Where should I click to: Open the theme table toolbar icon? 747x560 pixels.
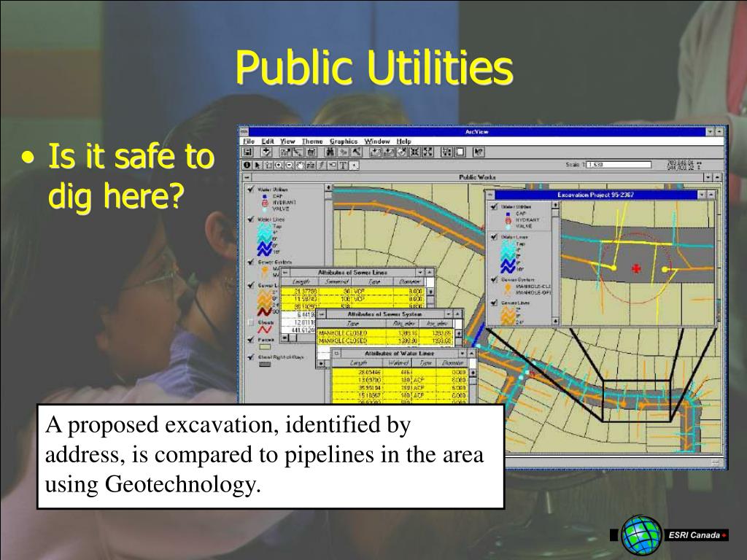tap(311, 152)
